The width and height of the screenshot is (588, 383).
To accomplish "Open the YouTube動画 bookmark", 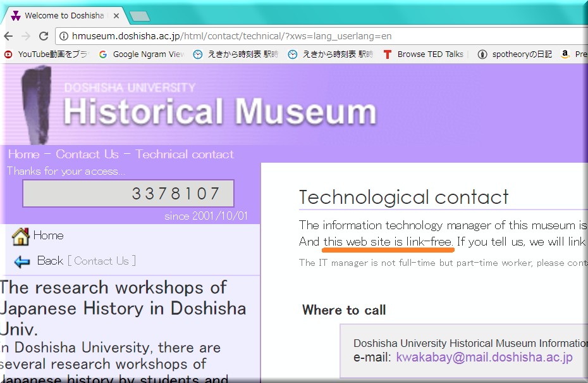I will pyautogui.click(x=46, y=54).
